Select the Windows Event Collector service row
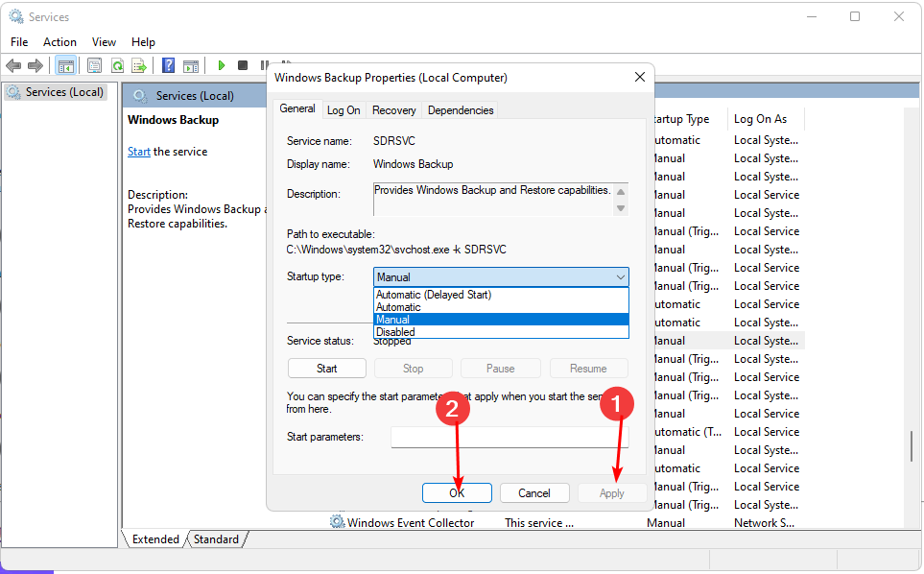924x574 pixels. [x=566, y=523]
